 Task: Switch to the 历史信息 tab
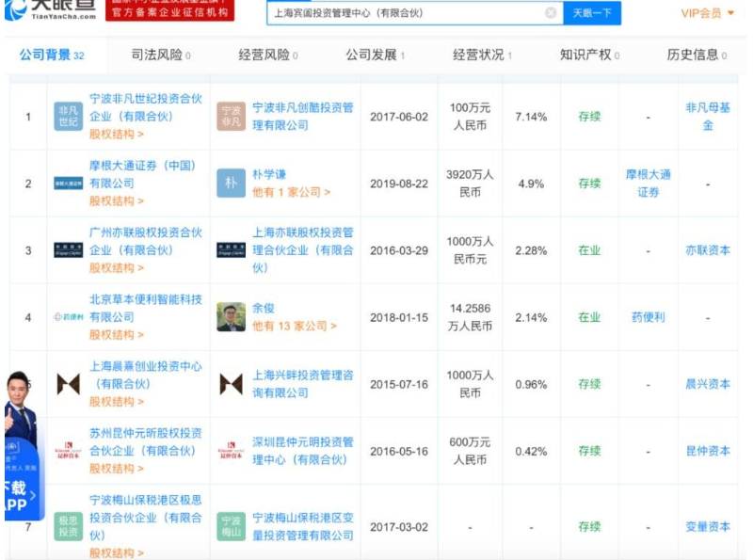pyautogui.click(x=697, y=56)
